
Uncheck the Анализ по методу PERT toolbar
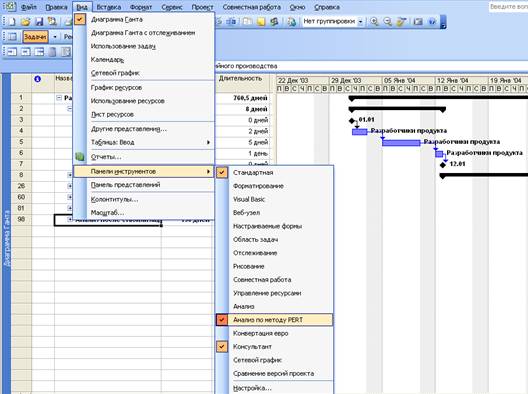pos(222,320)
